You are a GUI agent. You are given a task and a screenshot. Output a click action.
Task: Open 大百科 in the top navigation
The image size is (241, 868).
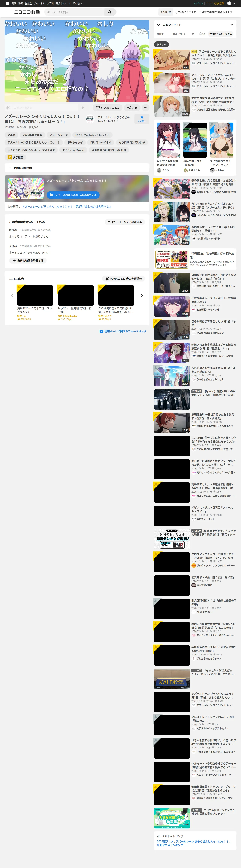tap(50, 3)
